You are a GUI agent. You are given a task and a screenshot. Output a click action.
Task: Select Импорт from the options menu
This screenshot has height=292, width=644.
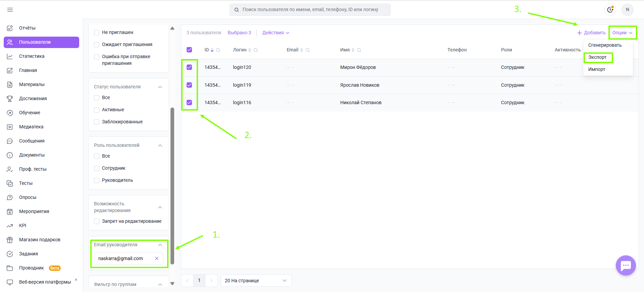[597, 69]
